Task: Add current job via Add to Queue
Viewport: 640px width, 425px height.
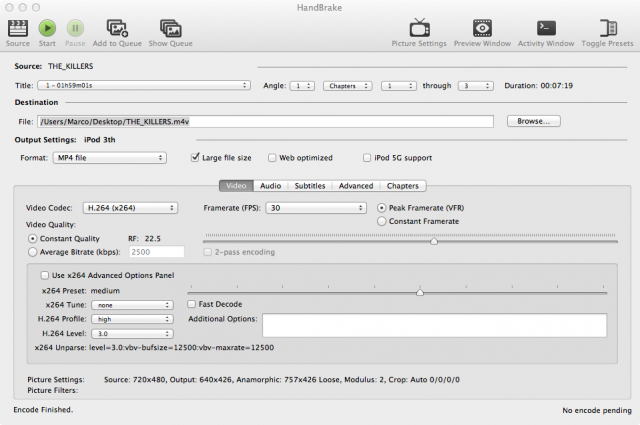Action: pyautogui.click(x=117, y=28)
